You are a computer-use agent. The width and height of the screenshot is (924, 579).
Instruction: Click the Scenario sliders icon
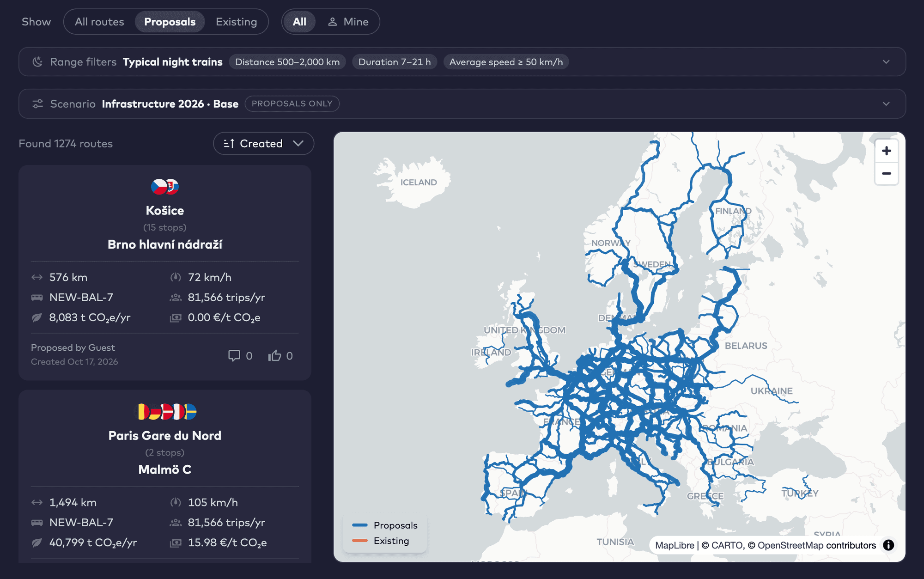37,104
